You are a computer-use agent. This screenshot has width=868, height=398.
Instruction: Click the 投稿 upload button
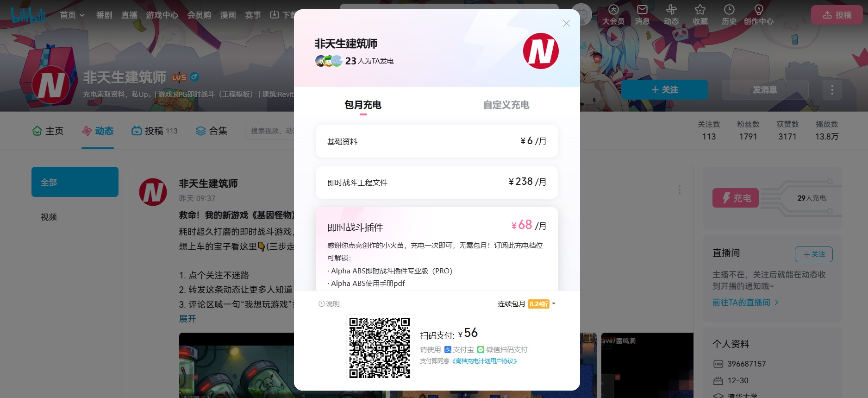tap(837, 15)
